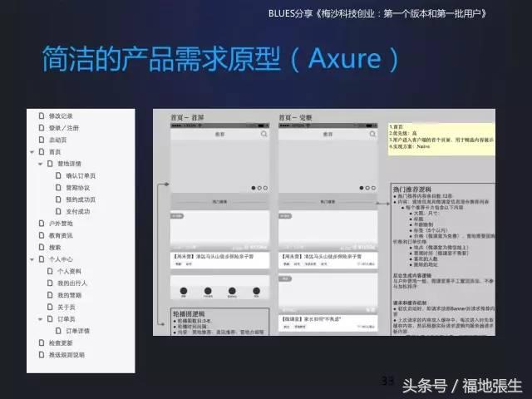Click the page icon beside 登录/注册
This screenshot has height=399, width=532.
point(42,128)
